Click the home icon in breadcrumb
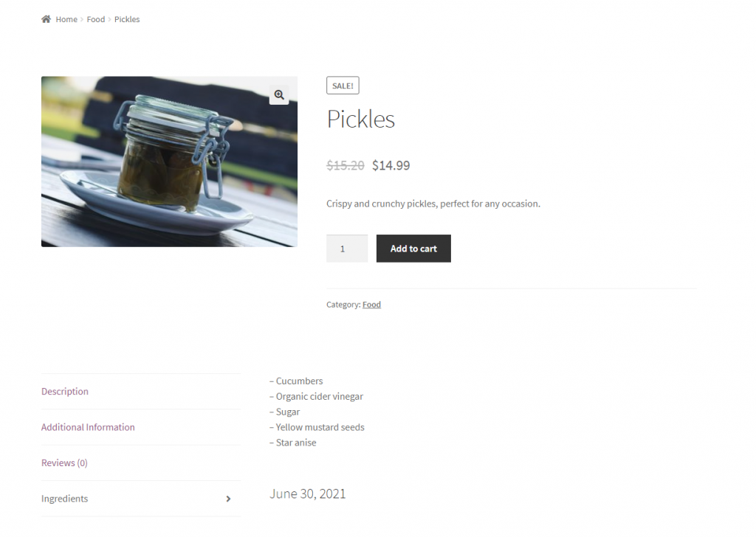This screenshot has width=756, height=537. click(x=46, y=19)
